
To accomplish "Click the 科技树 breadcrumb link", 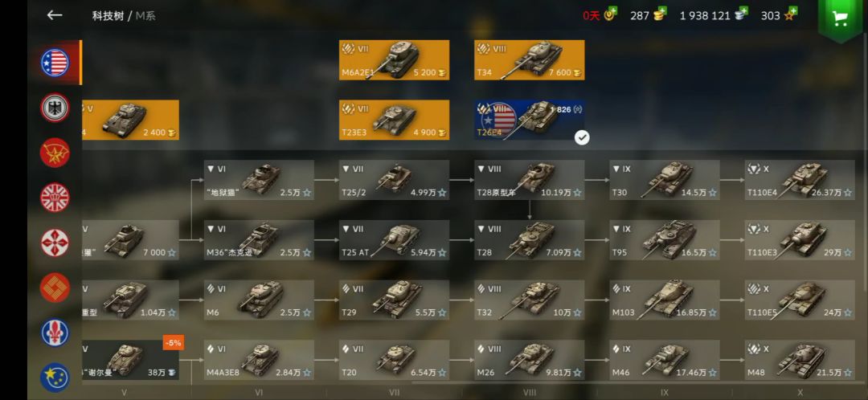I will pyautogui.click(x=108, y=15).
